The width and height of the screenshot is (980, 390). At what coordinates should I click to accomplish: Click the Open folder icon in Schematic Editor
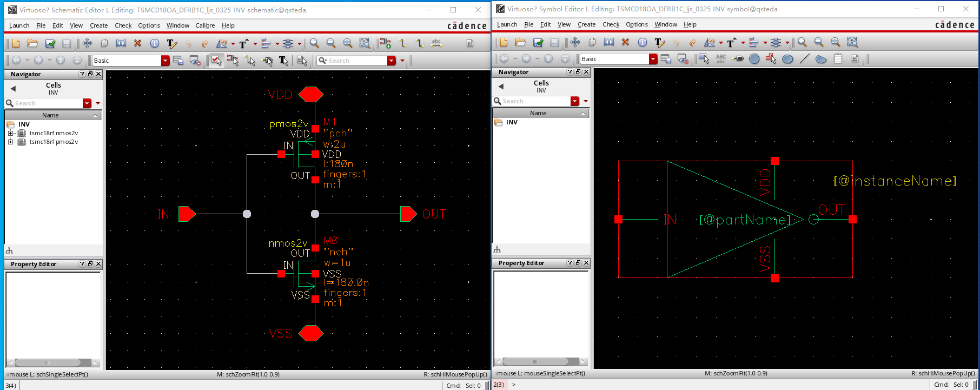pos(32,43)
